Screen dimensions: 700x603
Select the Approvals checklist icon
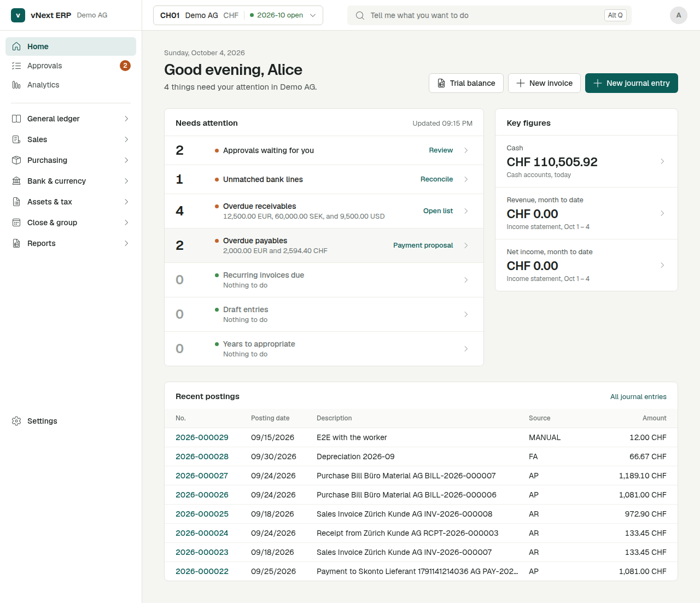pos(16,66)
